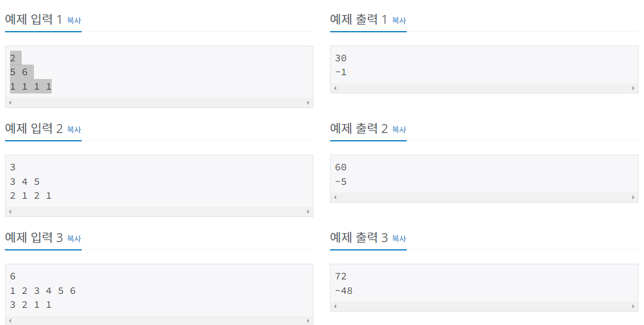
Task: Click the 예제 입력 2 heading
Action: [34, 129]
